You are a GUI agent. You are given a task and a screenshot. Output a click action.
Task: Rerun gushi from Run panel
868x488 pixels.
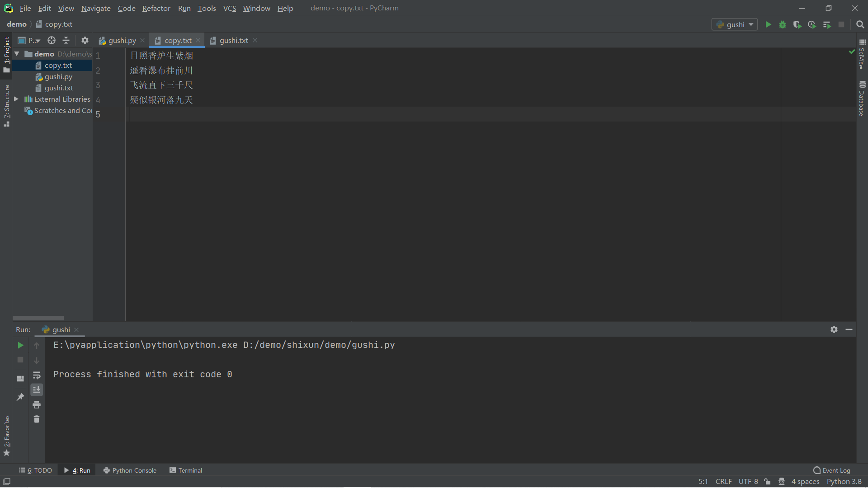click(20, 345)
